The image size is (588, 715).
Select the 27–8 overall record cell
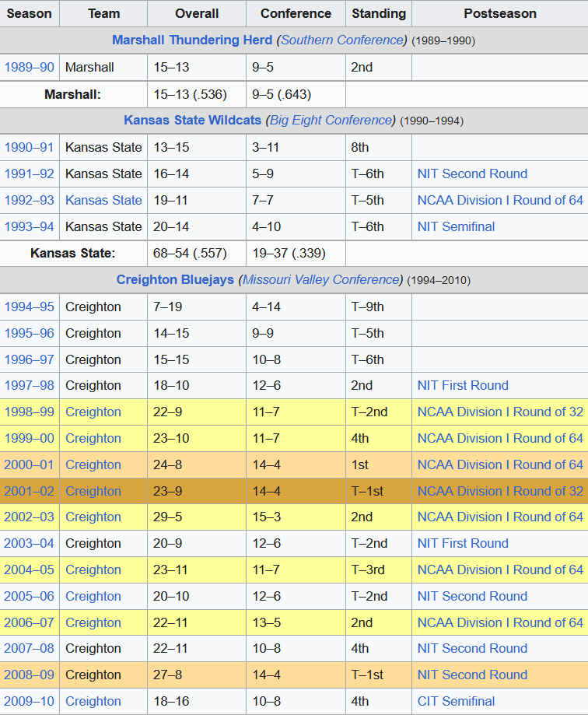tap(197, 675)
